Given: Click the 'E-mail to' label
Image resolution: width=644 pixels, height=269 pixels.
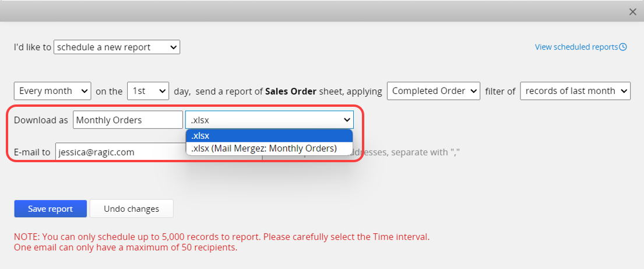Looking at the screenshot, I should (32, 152).
